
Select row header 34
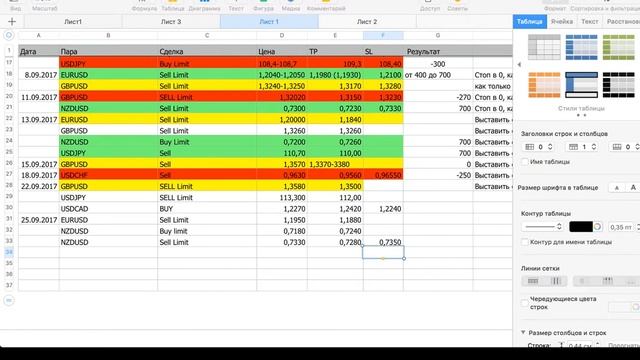(9, 252)
